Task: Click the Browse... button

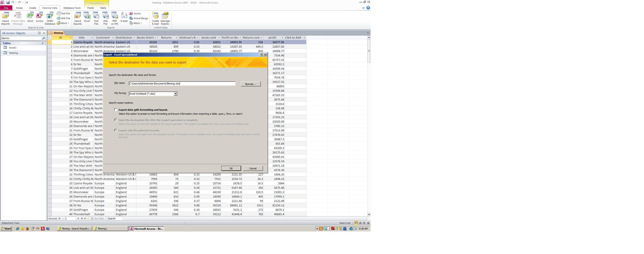Action: click(x=250, y=84)
